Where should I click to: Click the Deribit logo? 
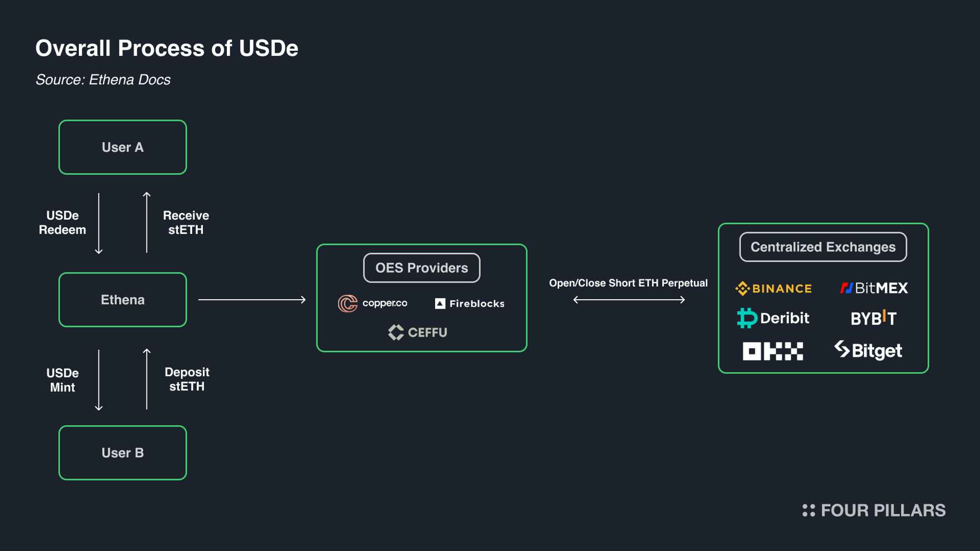[x=773, y=318]
